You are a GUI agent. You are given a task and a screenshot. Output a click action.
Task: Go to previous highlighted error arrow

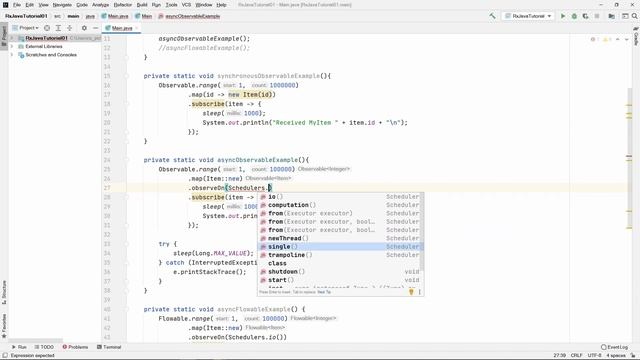click(618, 39)
